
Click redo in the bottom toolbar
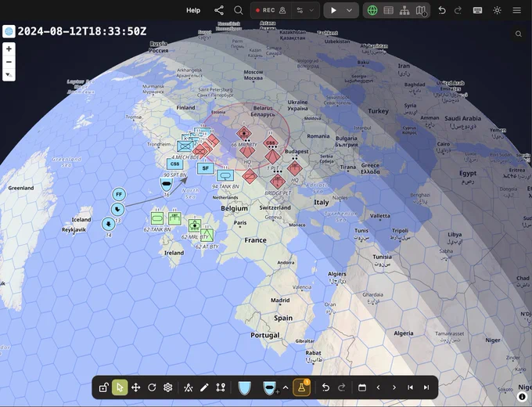342,387
